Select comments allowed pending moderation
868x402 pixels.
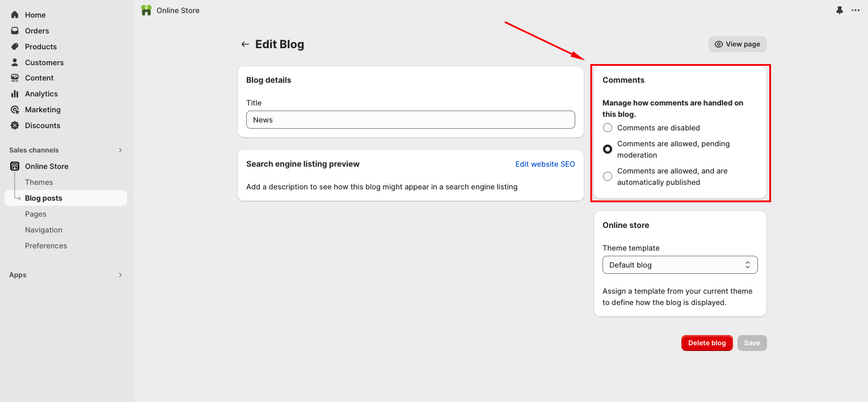click(x=608, y=149)
